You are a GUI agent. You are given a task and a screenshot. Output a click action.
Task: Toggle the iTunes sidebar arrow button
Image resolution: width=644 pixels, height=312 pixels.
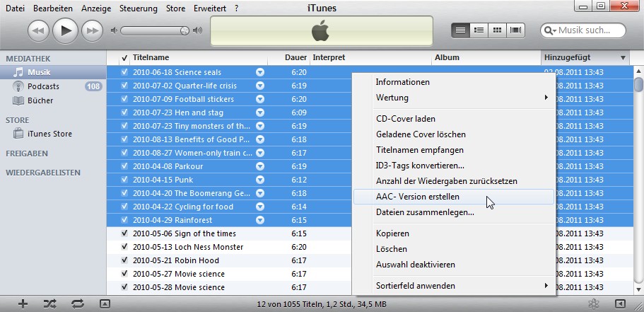pos(620,304)
